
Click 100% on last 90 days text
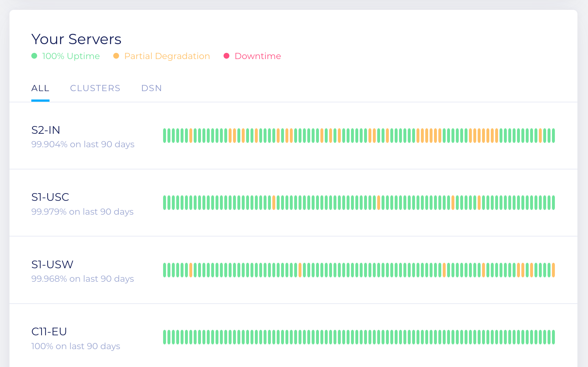(x=76, y=346)
